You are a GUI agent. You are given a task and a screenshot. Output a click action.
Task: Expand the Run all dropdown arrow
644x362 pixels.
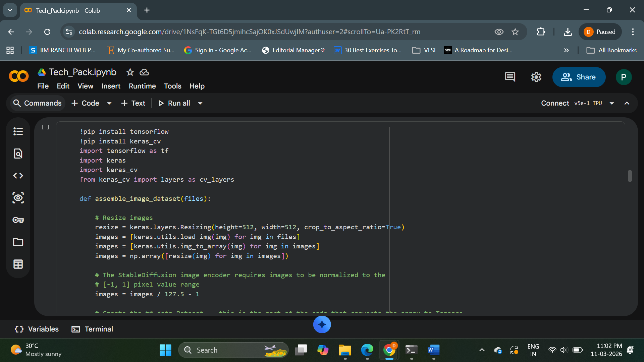coord(200,103)
